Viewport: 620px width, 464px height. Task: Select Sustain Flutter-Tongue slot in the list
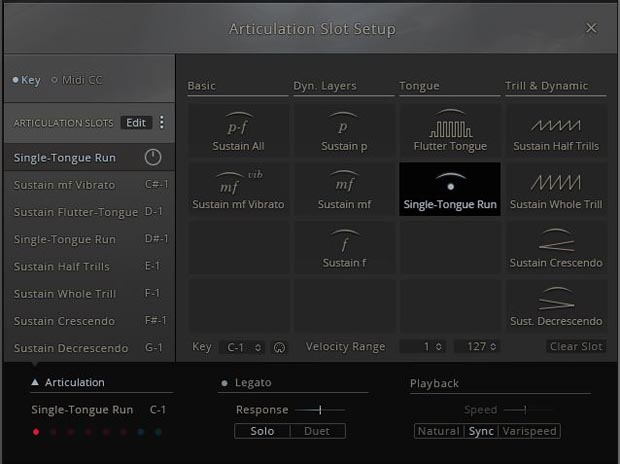coord(76,212)
